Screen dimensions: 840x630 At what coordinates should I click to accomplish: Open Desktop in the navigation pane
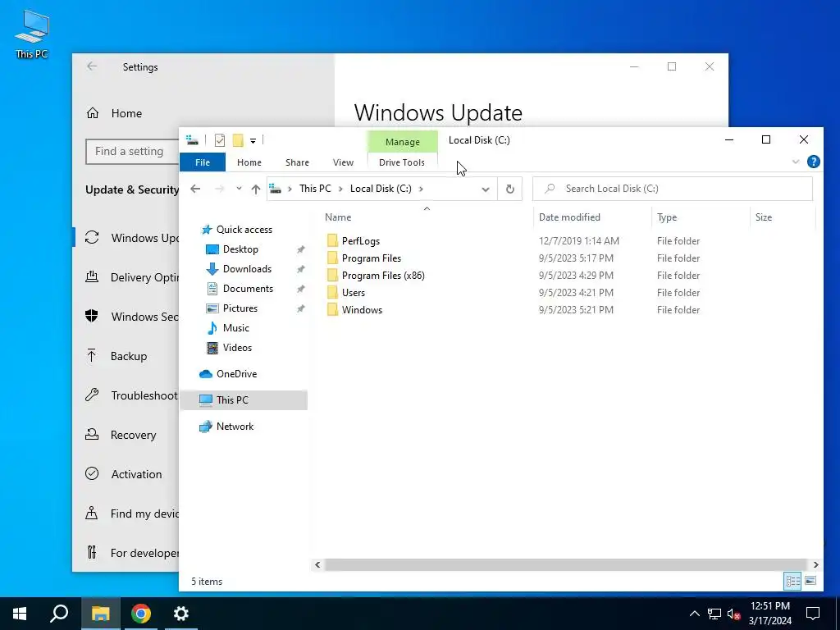pyautogui.click(x=240, y=249)
